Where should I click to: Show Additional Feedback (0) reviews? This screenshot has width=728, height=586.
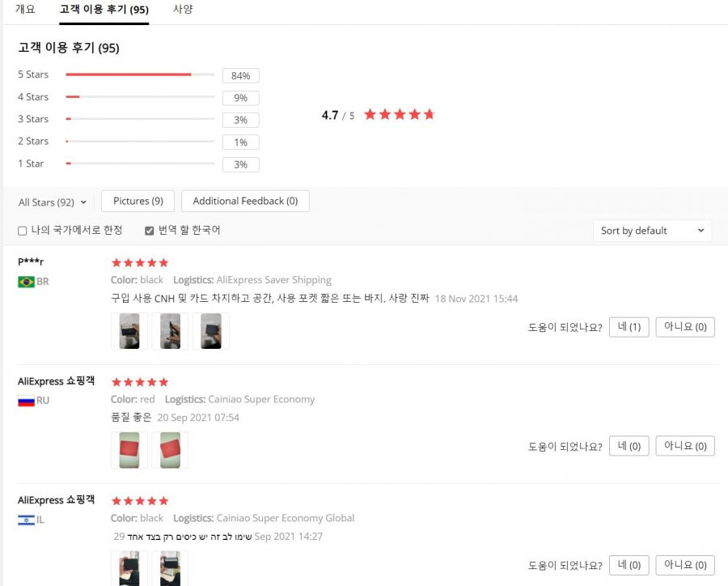point(245,201)
